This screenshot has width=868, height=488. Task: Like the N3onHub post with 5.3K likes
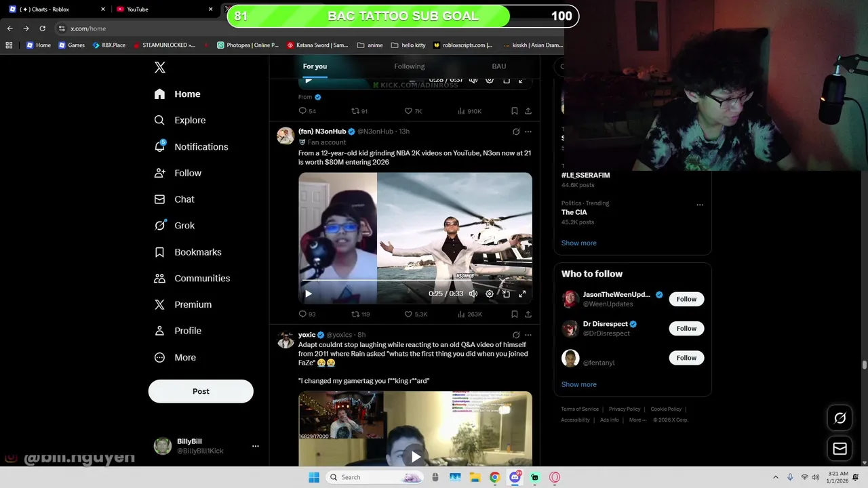416,314
